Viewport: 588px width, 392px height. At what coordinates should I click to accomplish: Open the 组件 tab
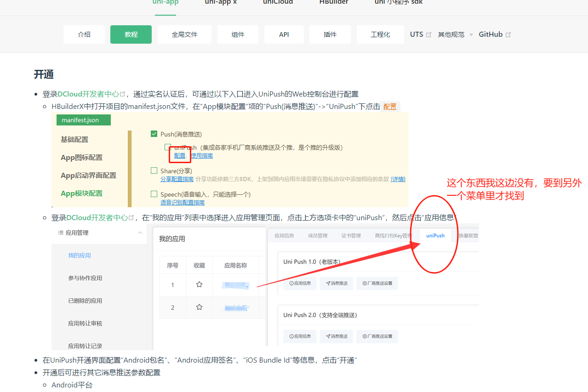(238, 34)
